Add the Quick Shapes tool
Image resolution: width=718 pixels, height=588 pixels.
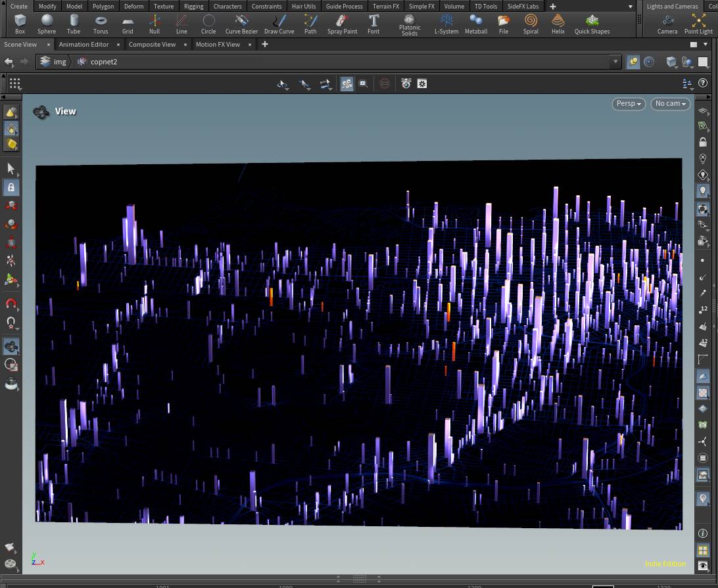pyautogui.click(x=592, y=24)
